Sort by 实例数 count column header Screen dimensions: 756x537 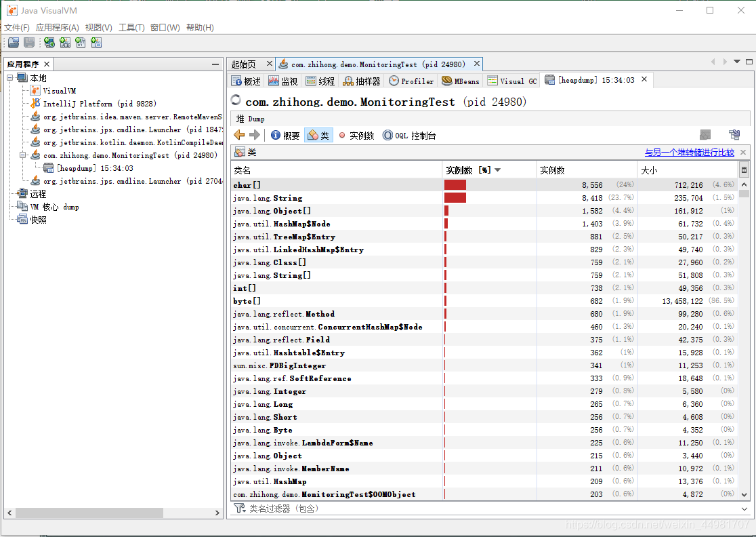586,170
